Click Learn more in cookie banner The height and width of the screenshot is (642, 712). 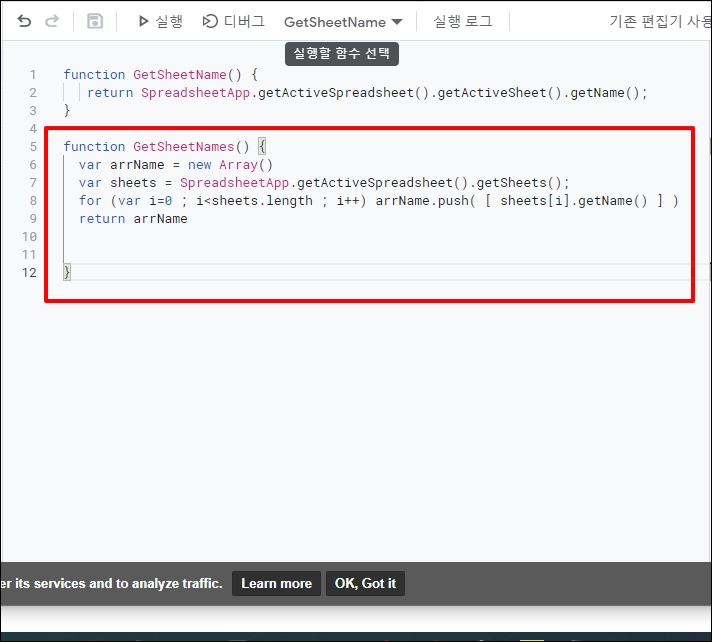(x=276, y=583)
